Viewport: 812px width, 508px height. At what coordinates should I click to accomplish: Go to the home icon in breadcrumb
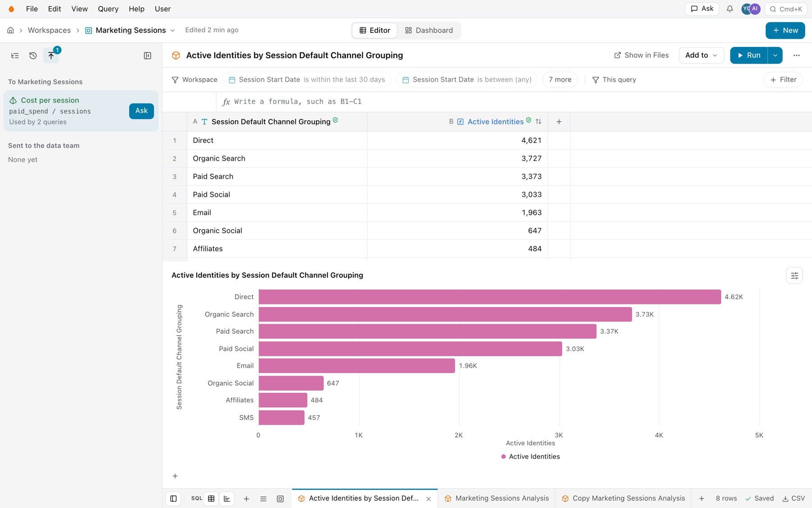point(10,30)
